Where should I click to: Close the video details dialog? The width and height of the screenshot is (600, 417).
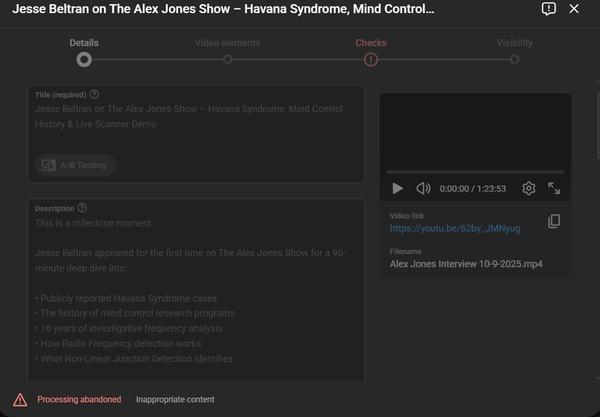(574, 9)
